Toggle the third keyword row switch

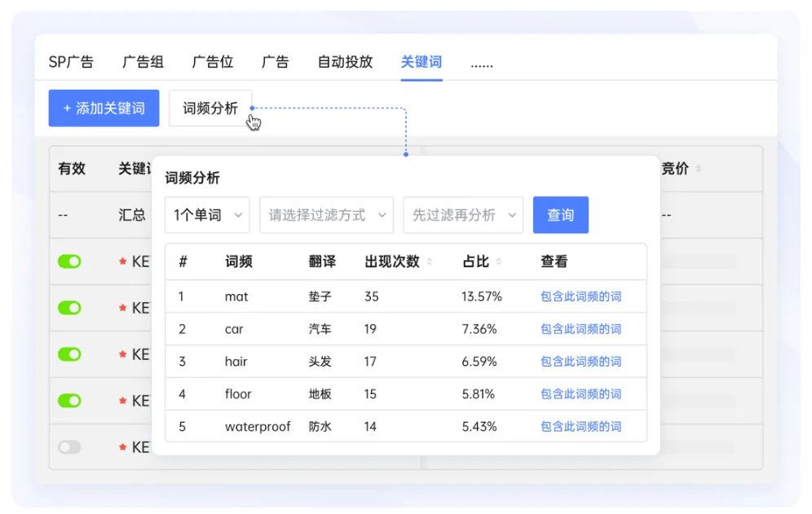69,354
